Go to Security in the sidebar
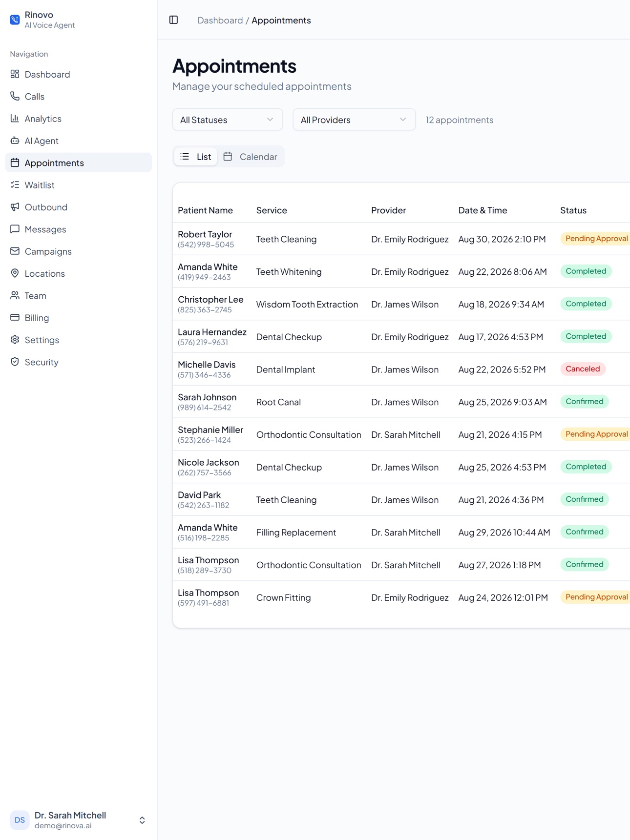The image size is (630, 840). tap(78, 362)
